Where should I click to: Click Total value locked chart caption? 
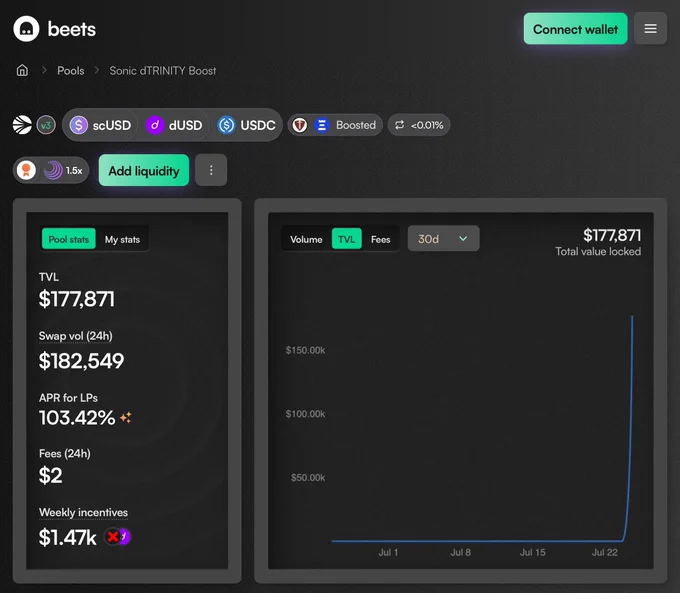point(598,251)
